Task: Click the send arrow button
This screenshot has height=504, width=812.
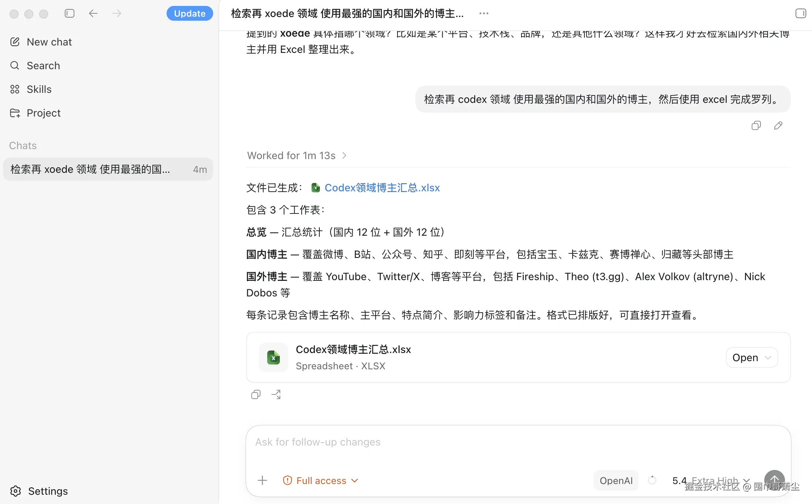Action: 775,480
